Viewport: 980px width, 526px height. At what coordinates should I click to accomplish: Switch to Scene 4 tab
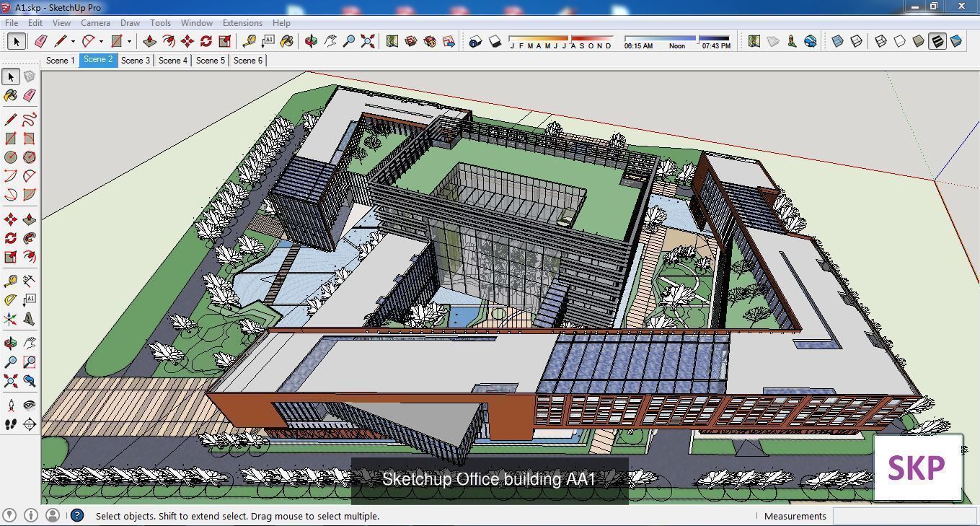173,61
